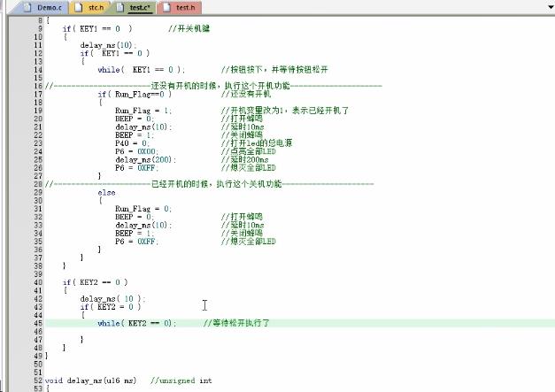This screenshot has width=555, height=392.
Task: Click line number 45 in gutter
Action: (x=38, y=323)
